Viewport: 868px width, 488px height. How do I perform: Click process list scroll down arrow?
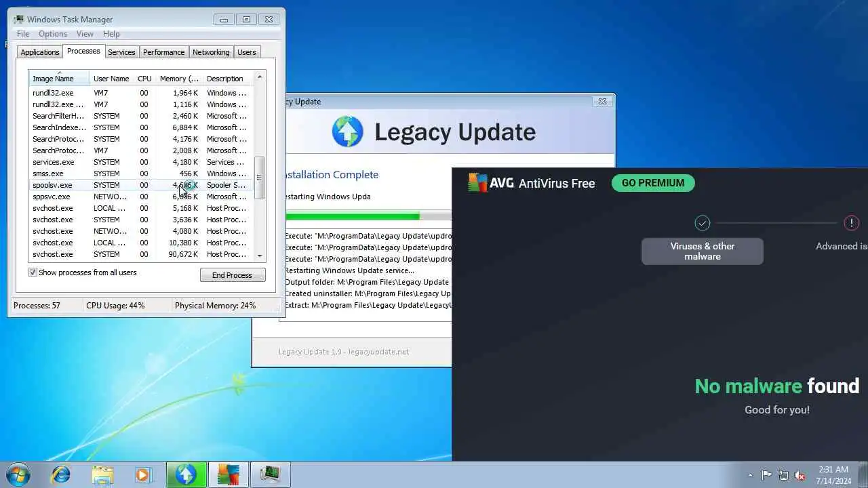[259, 256]
